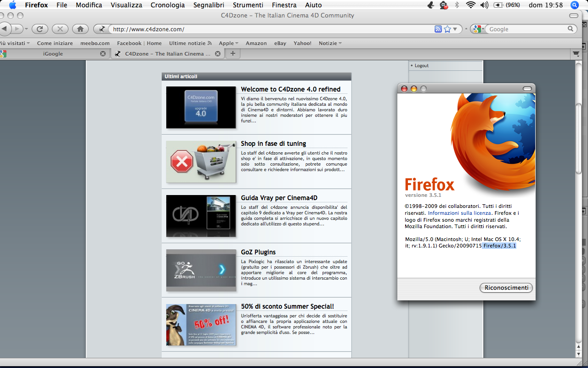
Task: Open the Facebook | Home bookmark
Action: 139,43
